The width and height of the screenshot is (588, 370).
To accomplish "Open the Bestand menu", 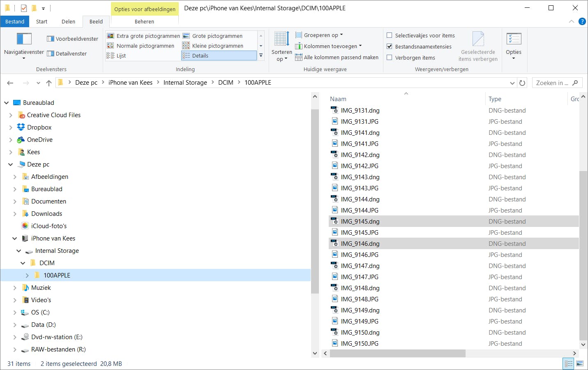I will (15, 21).
